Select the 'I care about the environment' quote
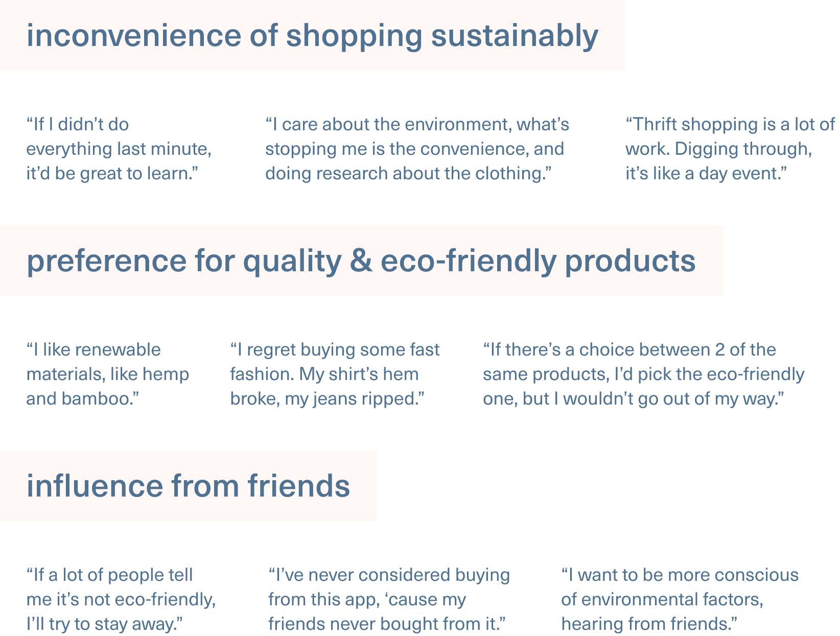840x636 pixels. point(417,149)
